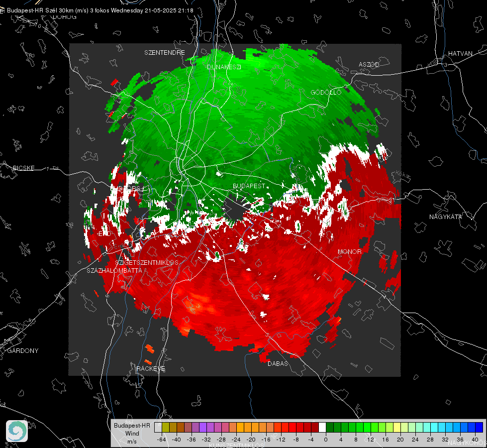Select the dark blue swatch ending the legend
Screen dimensions: 487x448
pos(479,428)
